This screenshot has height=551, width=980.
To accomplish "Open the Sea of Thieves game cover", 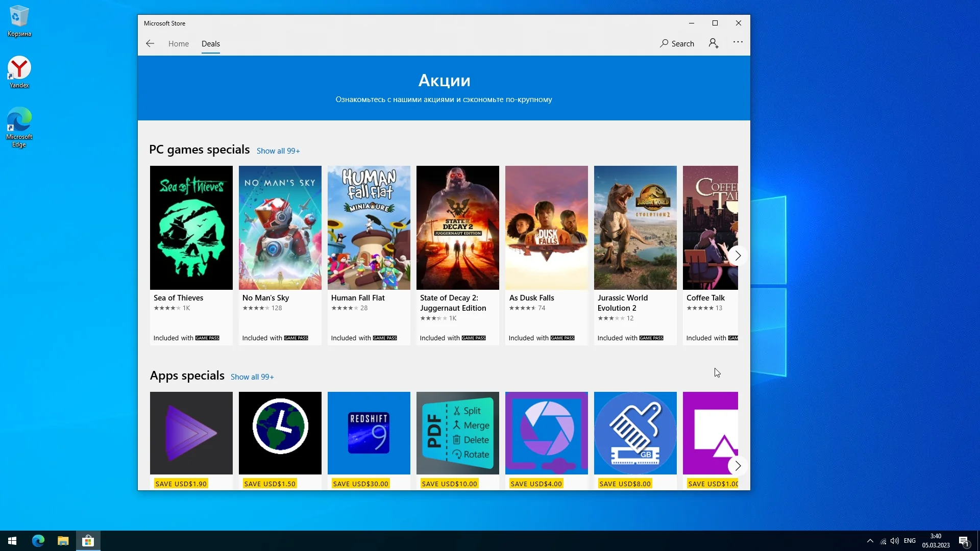I will click(x=191, y=228).
